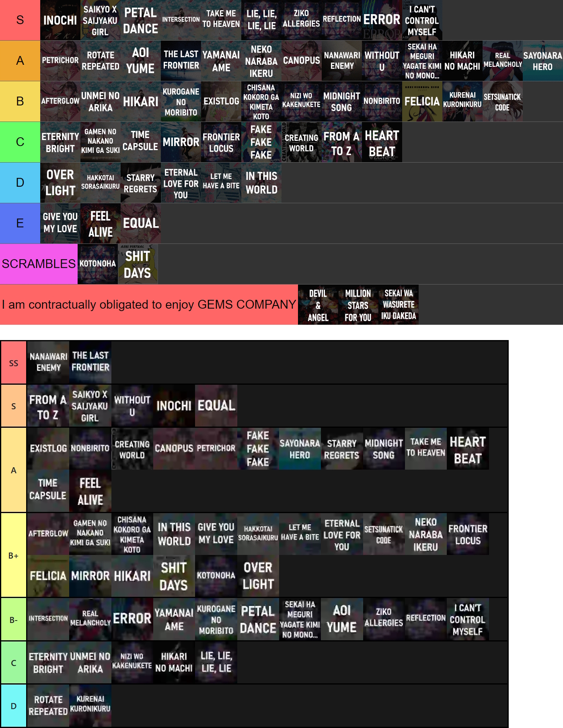Image resolution: width=563 pixels, height=728 pixels.
Task: Select ROTATE REPEATED beside KURENAI KURONIKURU
Action: 48,705
